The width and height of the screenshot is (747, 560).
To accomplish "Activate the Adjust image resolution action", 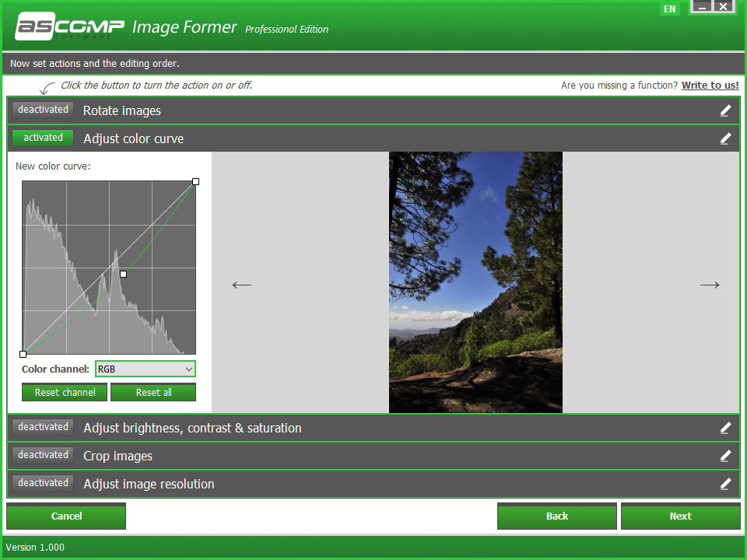I will (x=43, y=483).
